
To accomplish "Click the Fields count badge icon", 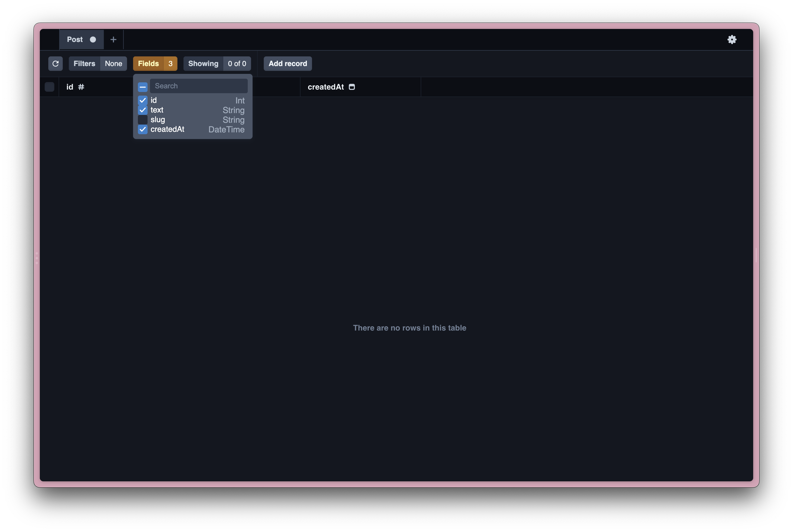I will (x=170, y=63).
